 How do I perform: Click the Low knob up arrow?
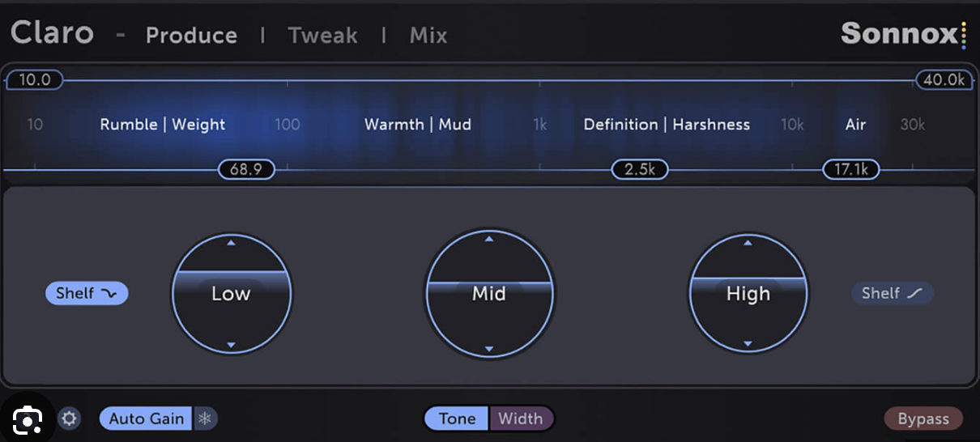[231, 242]
